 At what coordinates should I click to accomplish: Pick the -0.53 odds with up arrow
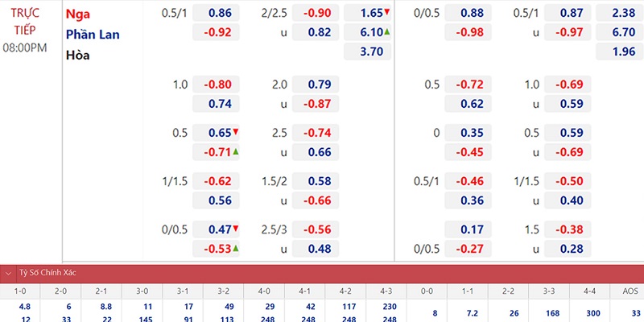(216, 249)
